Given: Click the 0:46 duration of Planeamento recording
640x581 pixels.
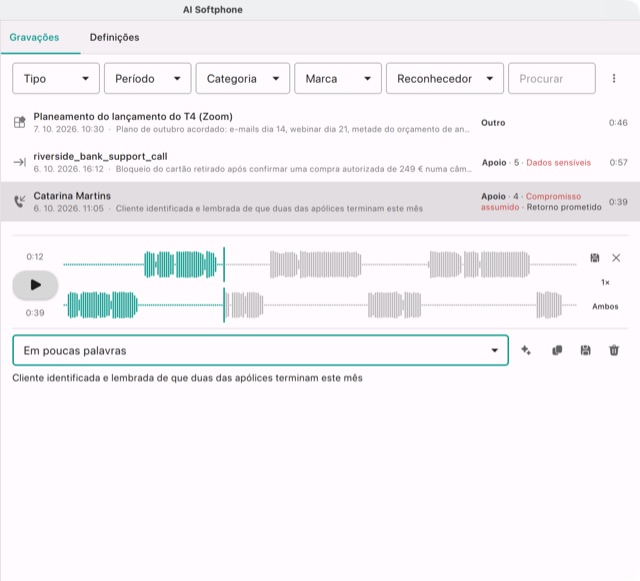Looking at the screenshot, I should 618,122.
